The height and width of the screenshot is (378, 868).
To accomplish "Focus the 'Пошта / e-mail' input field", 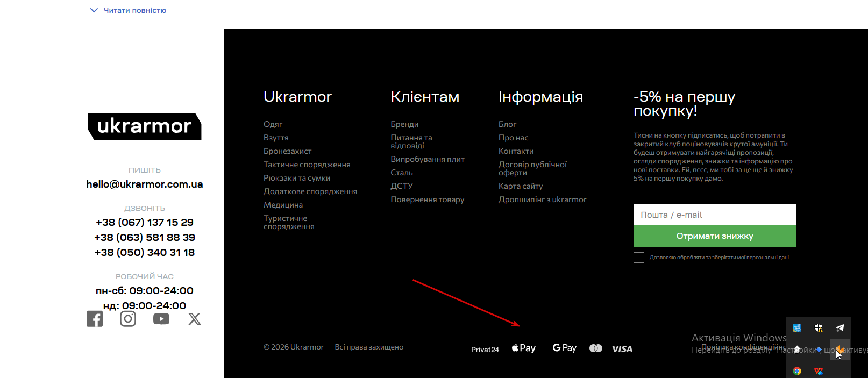I will coord(715,215).
